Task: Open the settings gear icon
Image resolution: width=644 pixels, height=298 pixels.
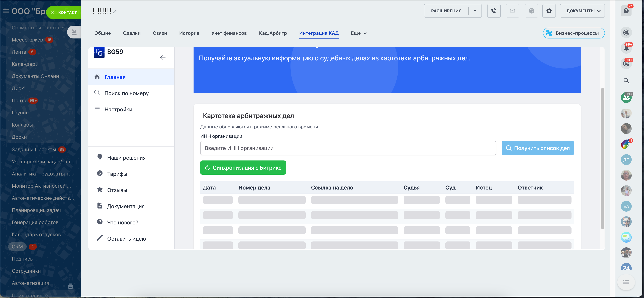Action: point(549,11)
